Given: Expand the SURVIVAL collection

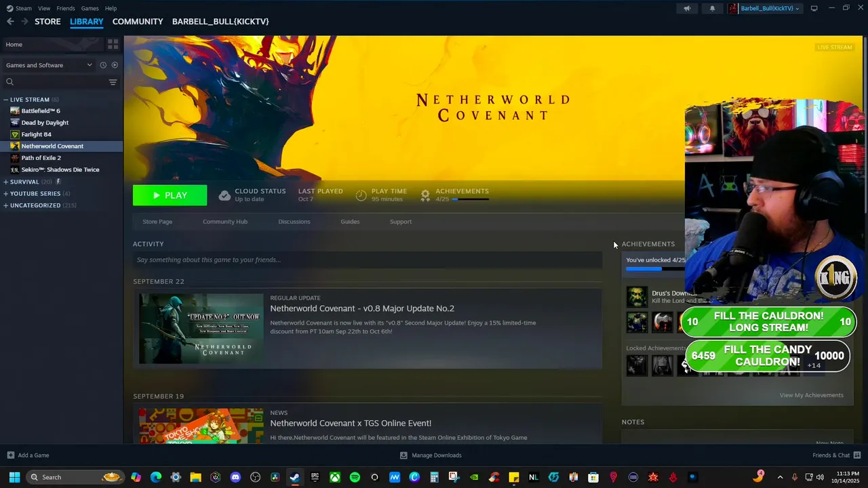Looking at the screenshot, I should (x=5, y=182).
